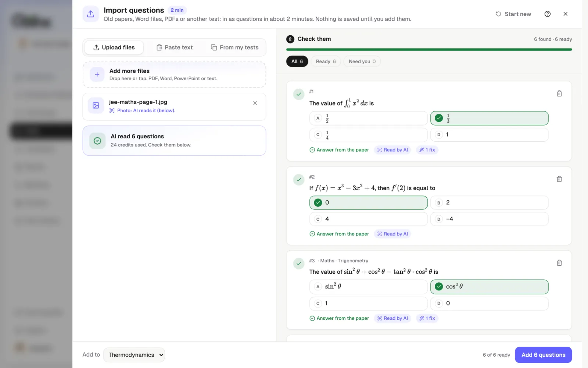
Task: Open the Paste text tab
Action: (175, 47)
